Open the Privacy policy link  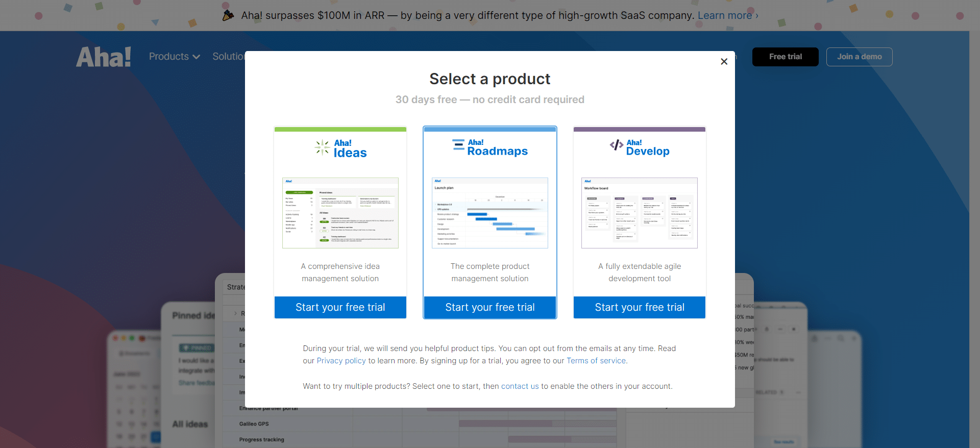click(341, 361)
